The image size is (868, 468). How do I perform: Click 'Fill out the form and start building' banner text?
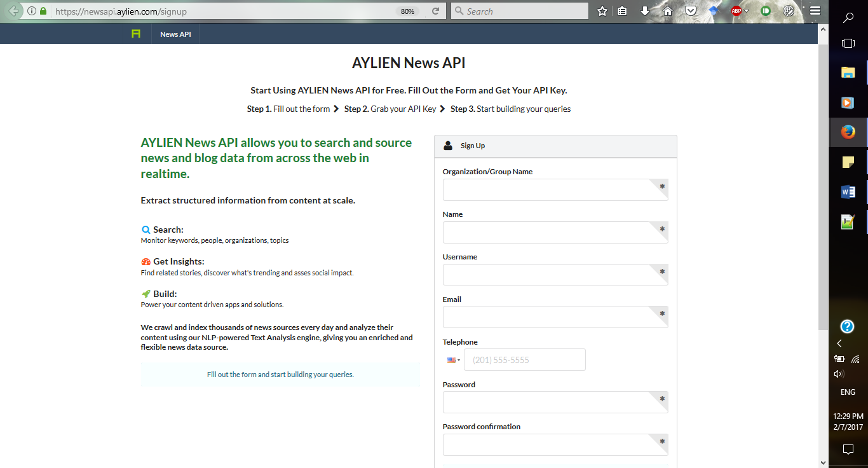pos(280,375)
